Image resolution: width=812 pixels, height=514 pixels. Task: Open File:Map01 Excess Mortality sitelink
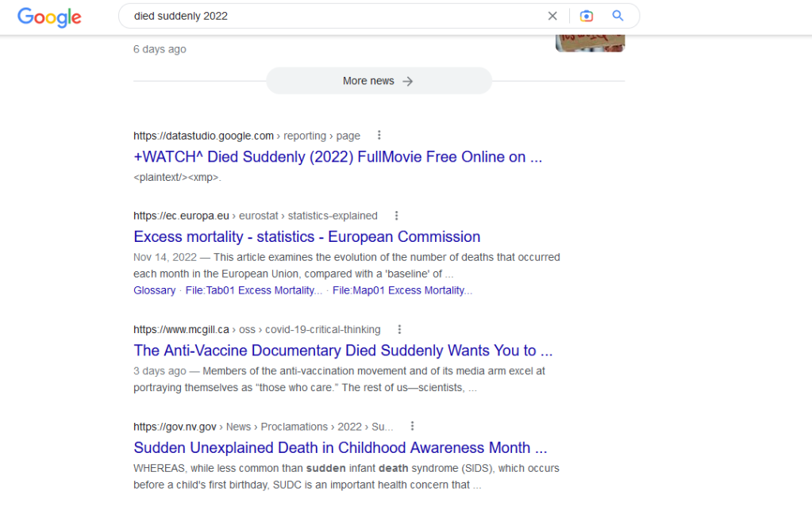[402, 290]
